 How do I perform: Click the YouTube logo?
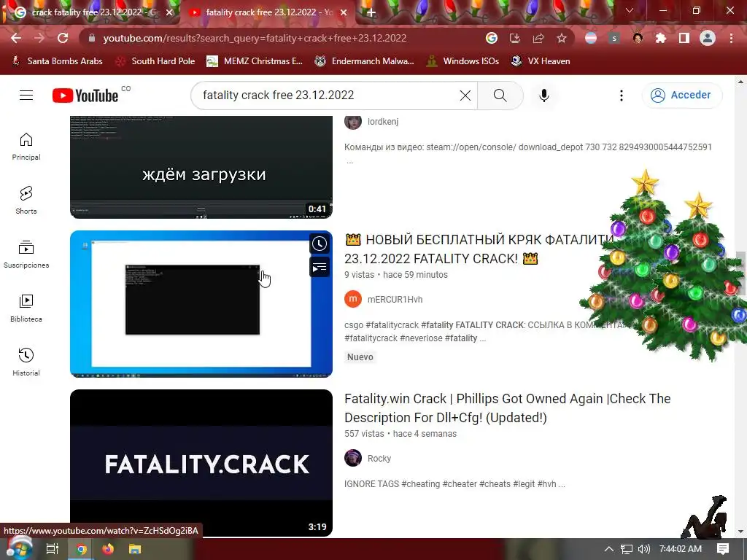point(85,96)
